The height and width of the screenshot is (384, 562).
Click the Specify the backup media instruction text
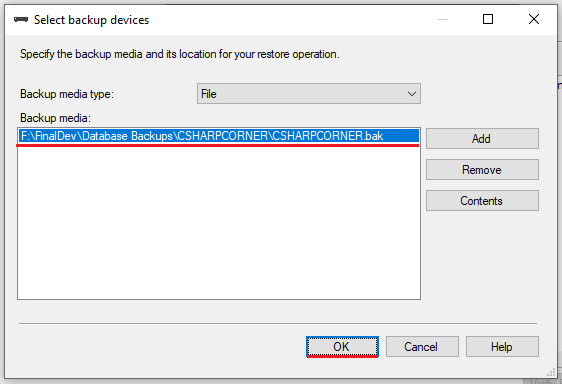(180, 54)
